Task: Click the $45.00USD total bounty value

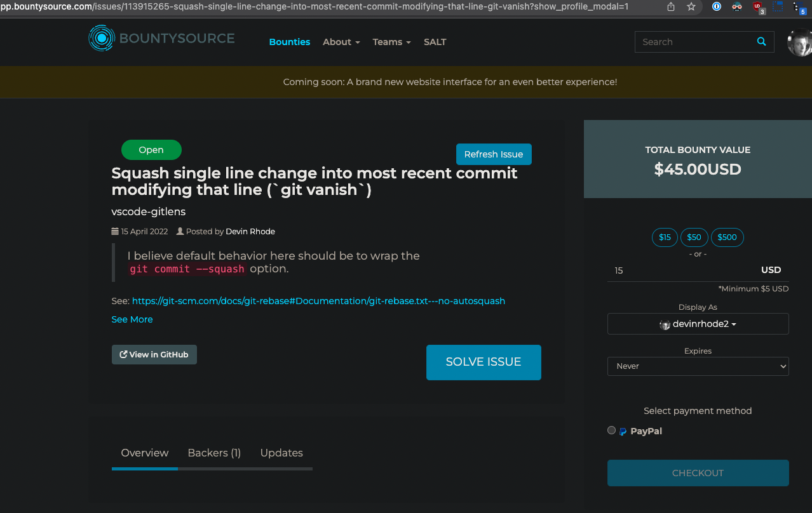Action: pyautogui.click(x=698, y=170)
